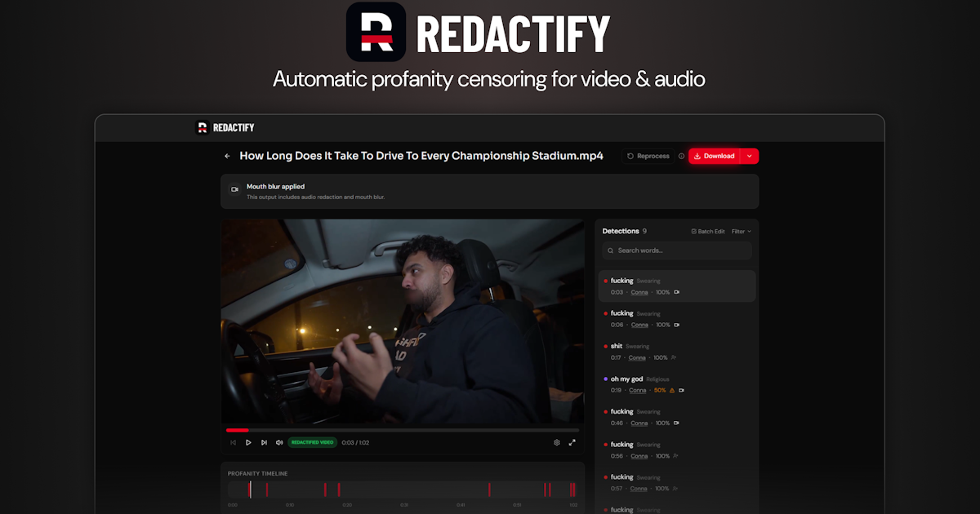The width and height of the screenshot is (980, 514).
Task: Click the timeline marker near 0:17
Action: (325, 490)
